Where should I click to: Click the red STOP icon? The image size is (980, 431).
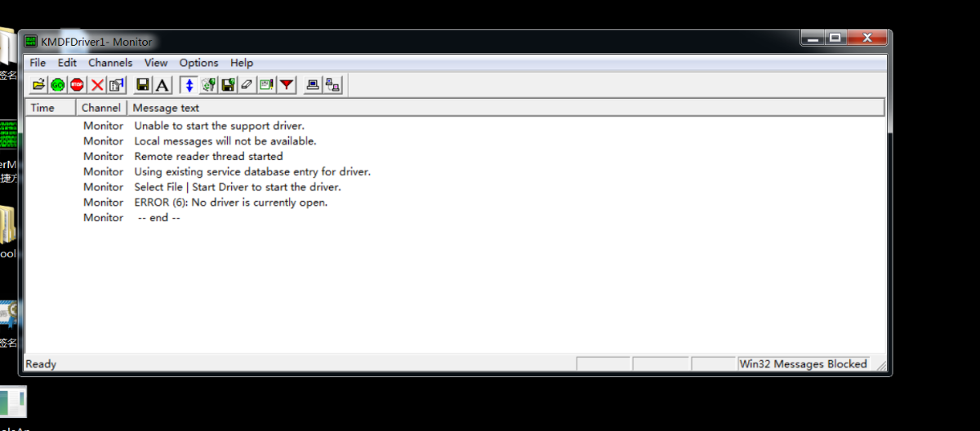point(77,84)
